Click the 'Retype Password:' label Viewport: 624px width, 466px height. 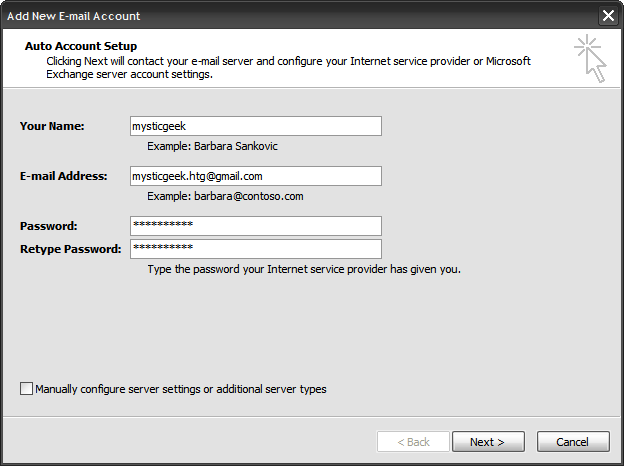click(x=70, y=249)
